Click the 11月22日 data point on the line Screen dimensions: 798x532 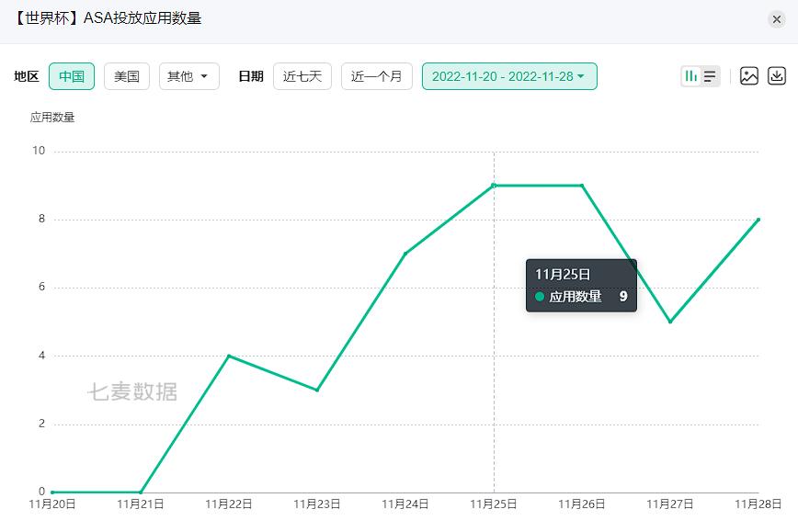pos(229,356)
